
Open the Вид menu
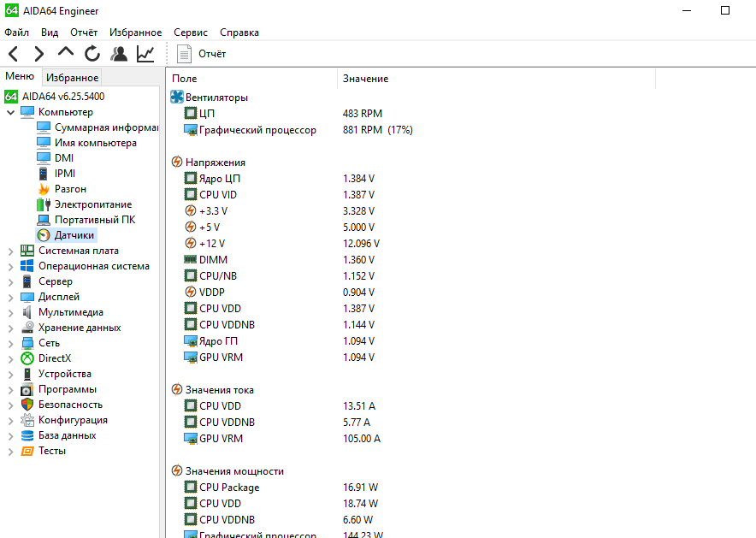50,33
